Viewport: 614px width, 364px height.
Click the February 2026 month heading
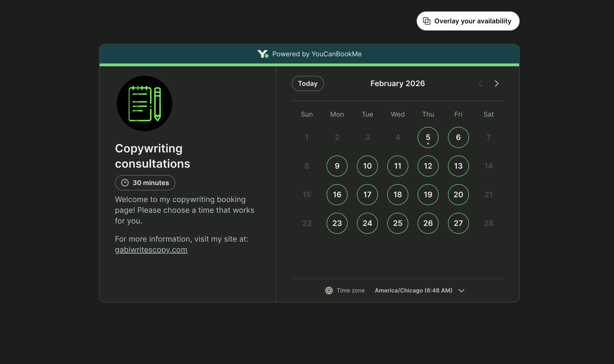click(x=397, y=83)
